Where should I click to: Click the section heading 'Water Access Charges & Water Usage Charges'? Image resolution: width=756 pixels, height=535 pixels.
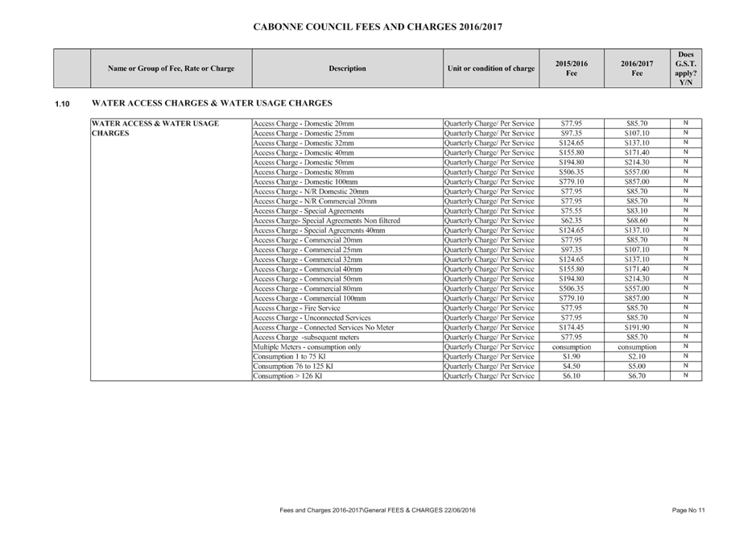pos(212,103)
